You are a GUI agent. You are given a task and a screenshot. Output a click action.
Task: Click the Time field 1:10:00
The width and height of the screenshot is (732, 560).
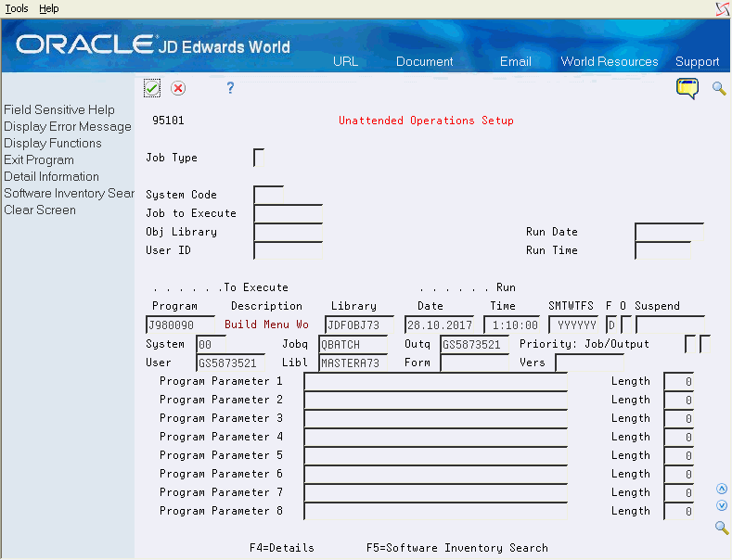click(x=511, y=325)
